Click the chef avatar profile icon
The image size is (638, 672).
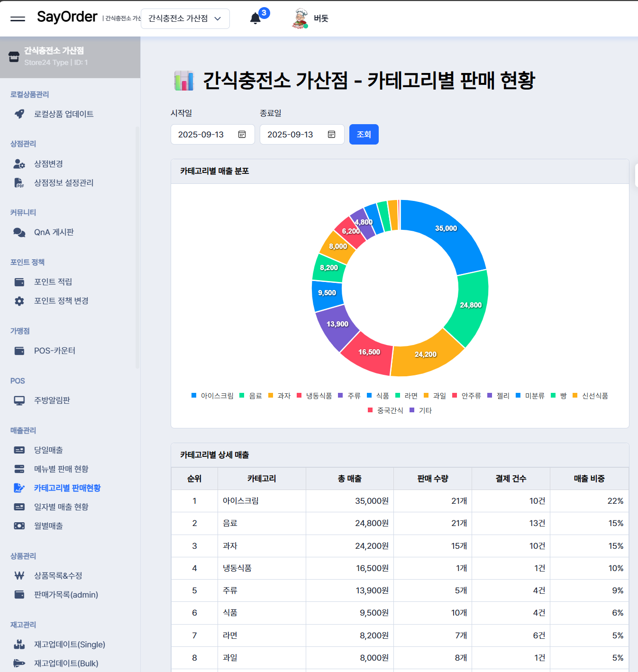pyautogui.click(x=300, y=18)
